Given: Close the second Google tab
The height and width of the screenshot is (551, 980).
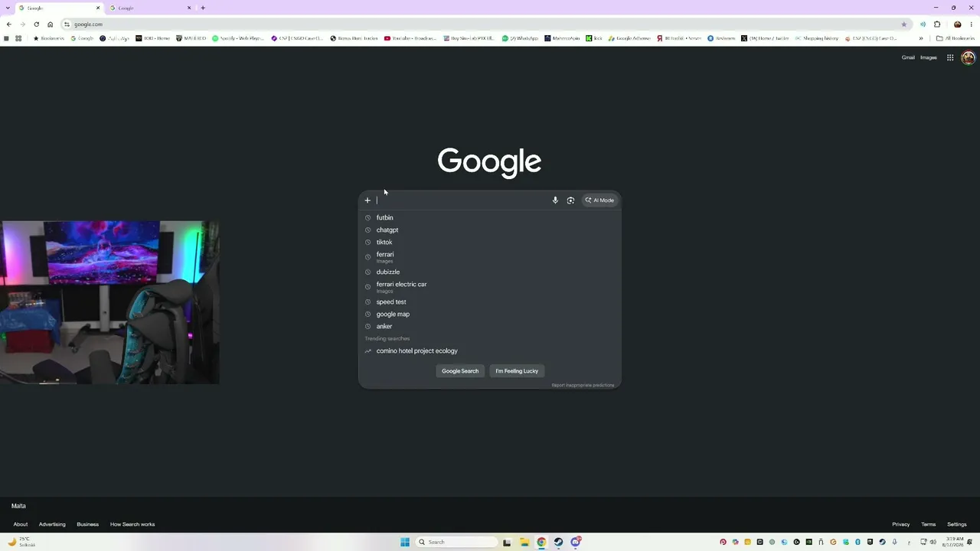Looking at the screenshot, I should coord(189,8).
